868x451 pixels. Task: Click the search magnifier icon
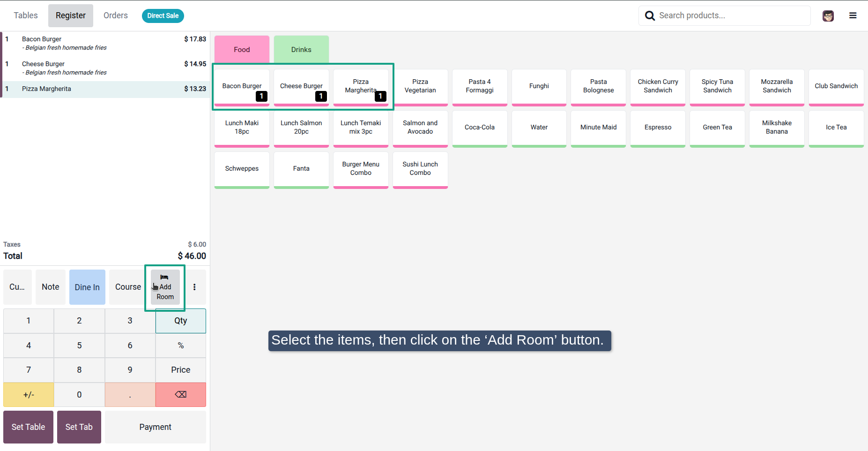(x=650, y=16)
